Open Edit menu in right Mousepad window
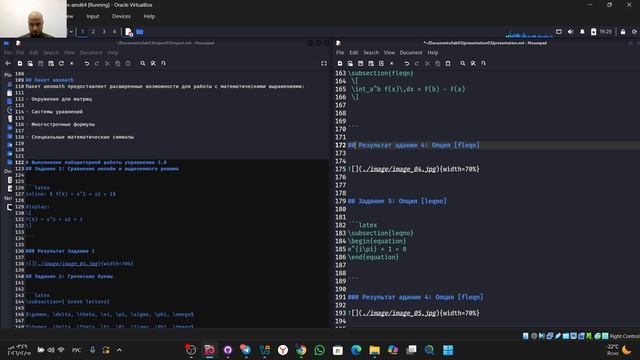Viewport: 640px width, 360px height. 354,53
